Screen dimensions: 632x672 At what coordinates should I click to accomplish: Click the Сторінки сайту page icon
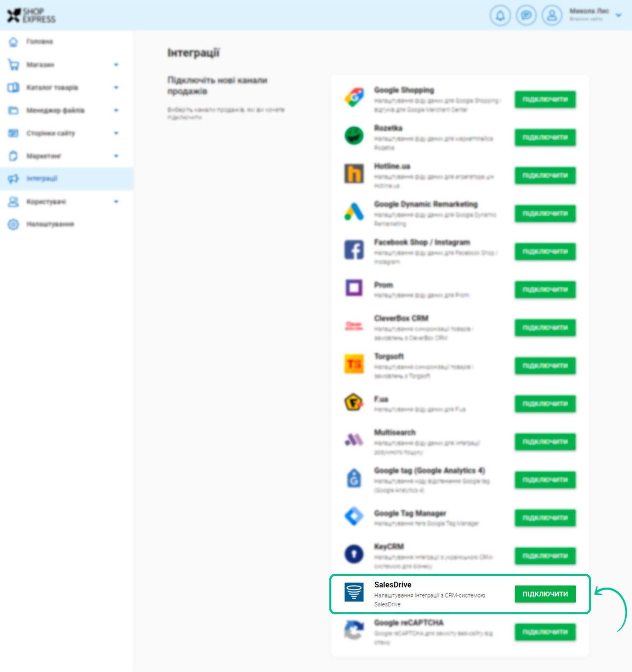13,133
